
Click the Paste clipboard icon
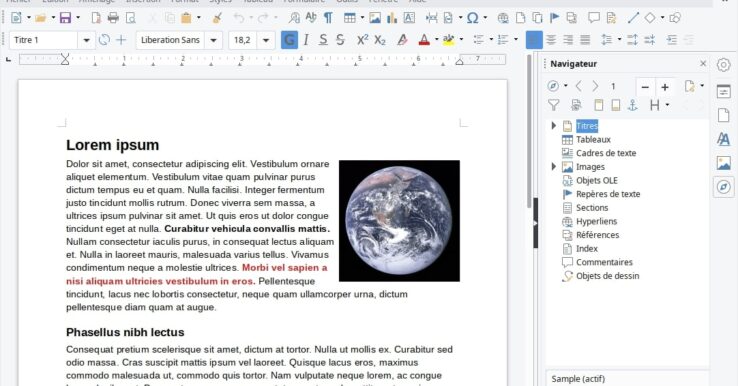pyautogui.click(x=186, y=18)
